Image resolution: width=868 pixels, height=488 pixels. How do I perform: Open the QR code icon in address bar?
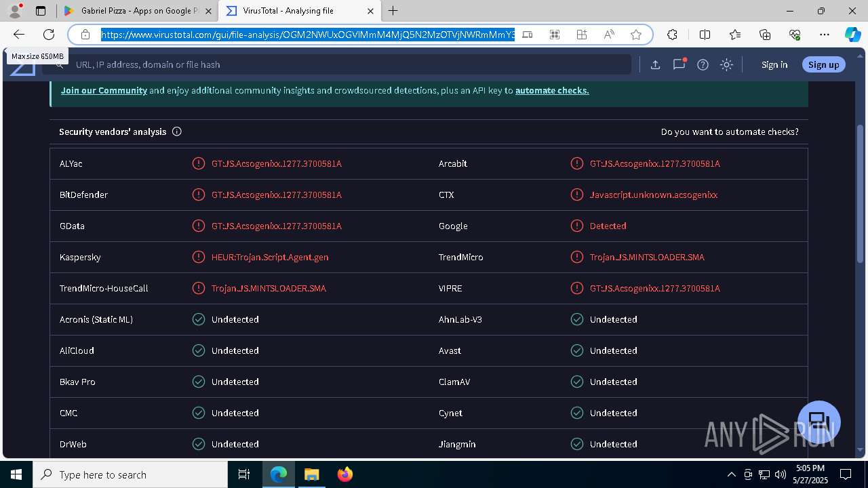coord(555,35)
